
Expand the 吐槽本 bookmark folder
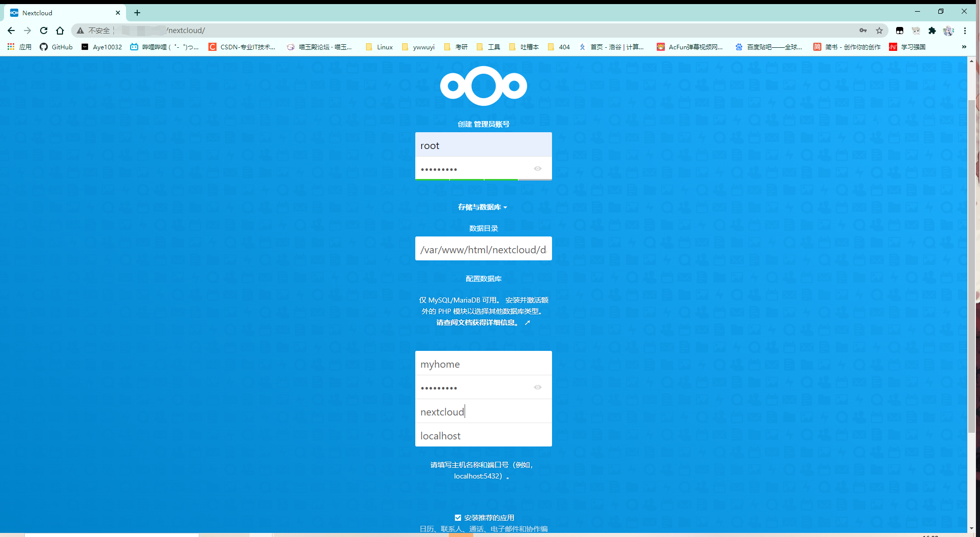(x=524, y=47)
